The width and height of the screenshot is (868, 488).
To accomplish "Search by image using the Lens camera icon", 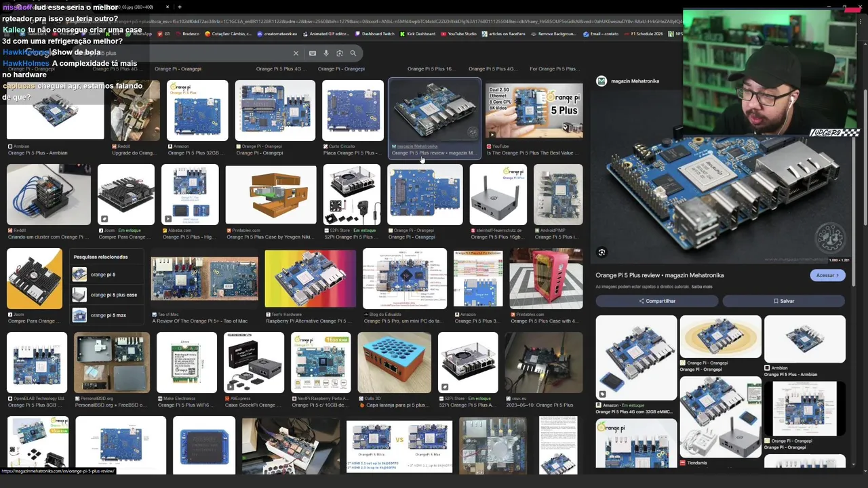I will pyautogui.click(x=340, y=53).
